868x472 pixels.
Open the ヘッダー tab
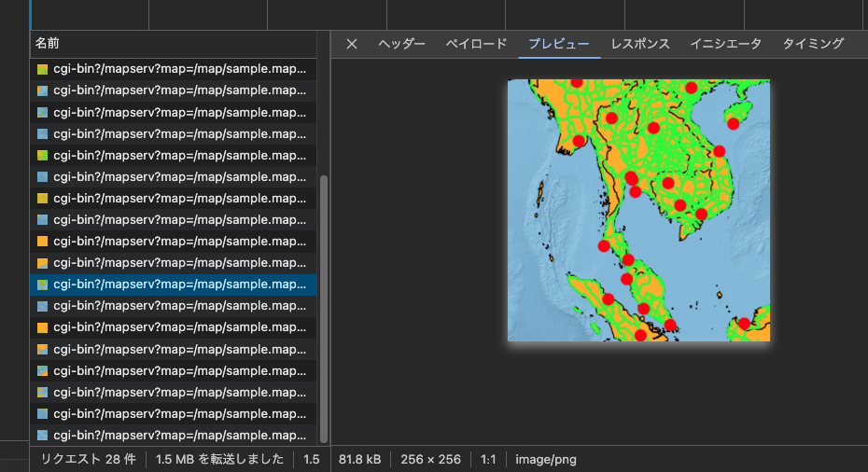[x=401, y=44]
